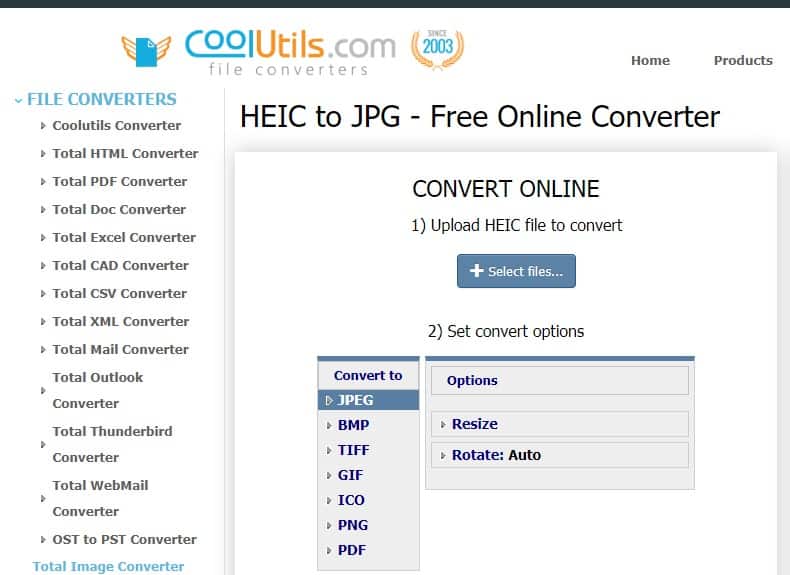Open Total Doc Converter link
Viewport: 790px width, 575px height.
pyautogui.click(x=119, y=210)
